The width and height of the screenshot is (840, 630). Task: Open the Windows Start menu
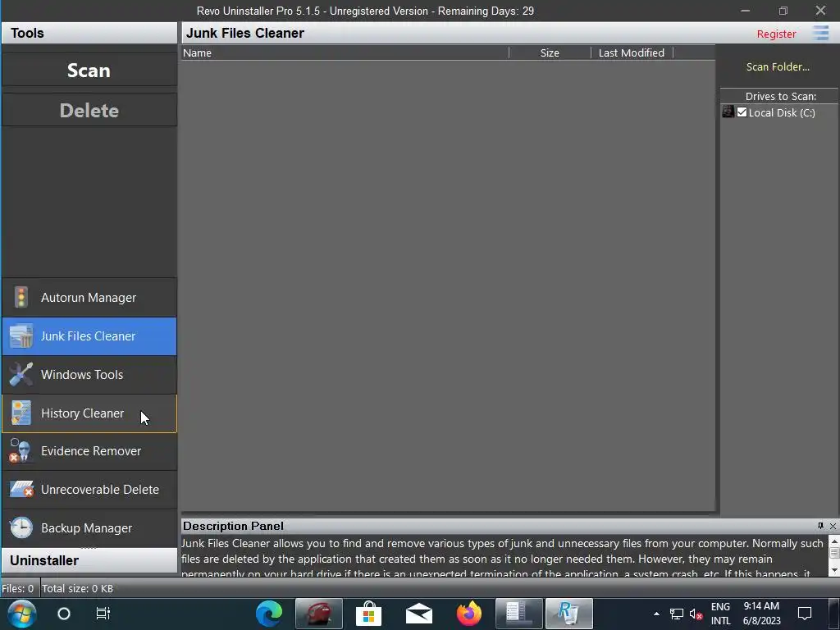tap(22, 614)
